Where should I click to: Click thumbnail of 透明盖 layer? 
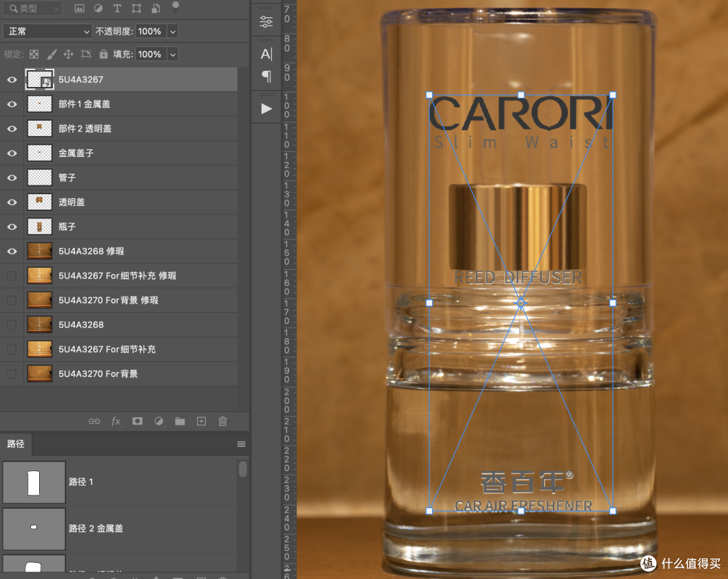(40, 202)
